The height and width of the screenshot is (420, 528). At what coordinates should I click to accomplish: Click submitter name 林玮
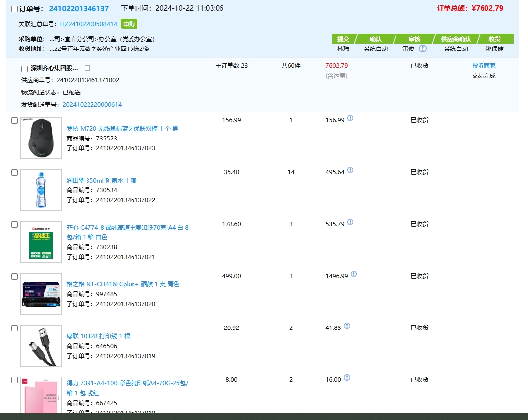coord(343,49)
